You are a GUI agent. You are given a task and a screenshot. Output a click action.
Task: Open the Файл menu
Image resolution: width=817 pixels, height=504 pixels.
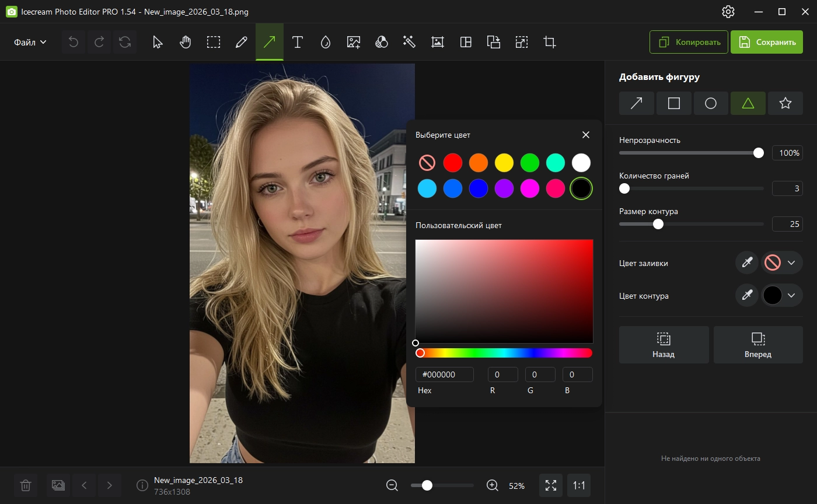[x=30, y=42]
